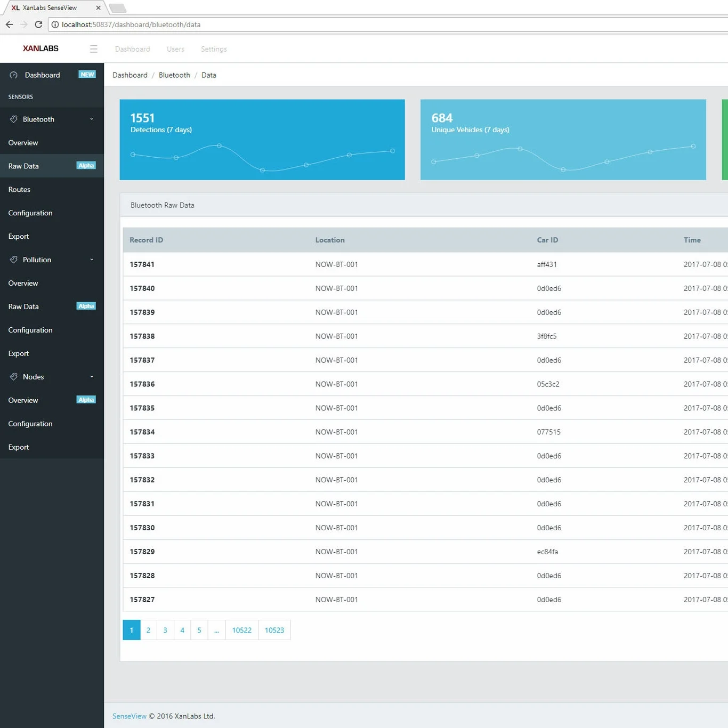The width and height of the screenshot is (728, 728).
Task: Click the Pollution section puzzle icon
Action: coord(14,260)
